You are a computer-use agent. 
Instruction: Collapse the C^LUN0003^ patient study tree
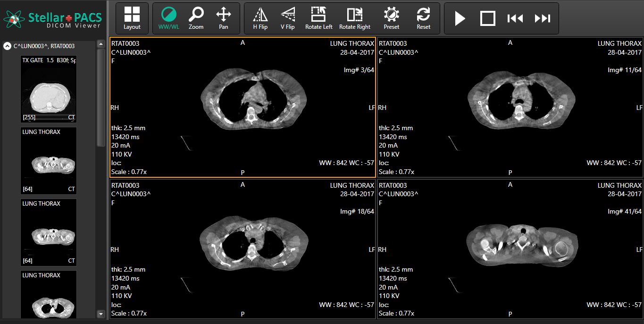click(x=8, y=46)
